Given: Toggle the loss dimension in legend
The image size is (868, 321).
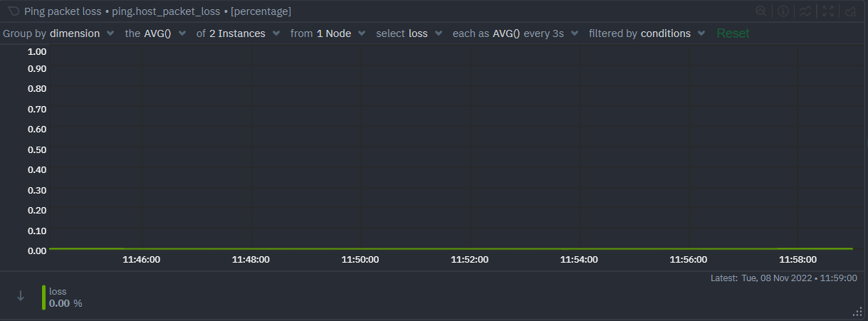Looking at the screenshot, I should [x=58, y=292].
